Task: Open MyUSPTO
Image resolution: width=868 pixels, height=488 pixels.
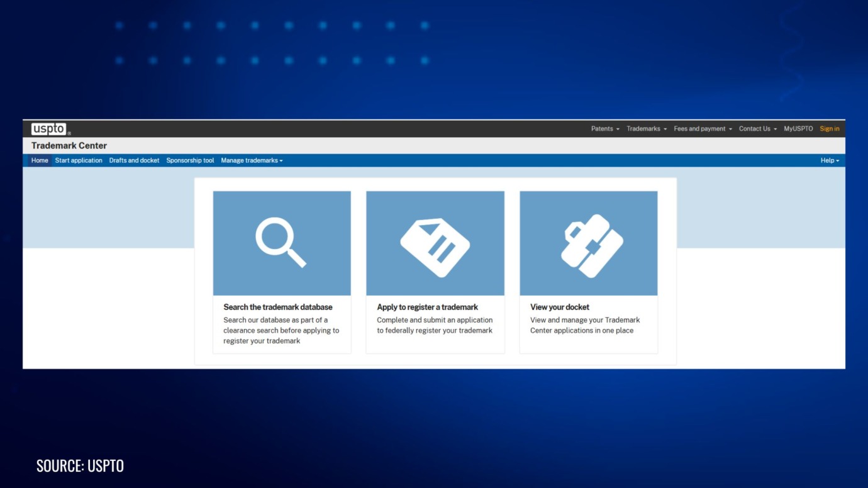Action: [798, 128]
